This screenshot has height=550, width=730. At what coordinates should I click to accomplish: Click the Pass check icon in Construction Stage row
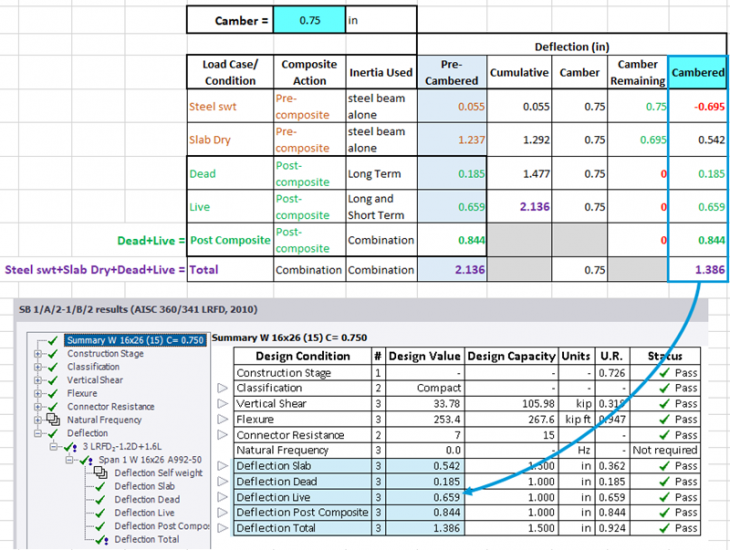[664, 373]
